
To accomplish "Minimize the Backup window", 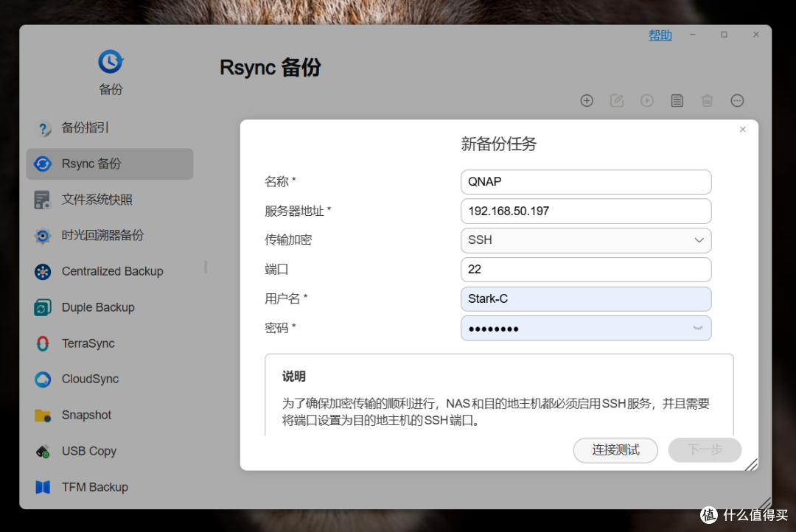I will (692, 35).
